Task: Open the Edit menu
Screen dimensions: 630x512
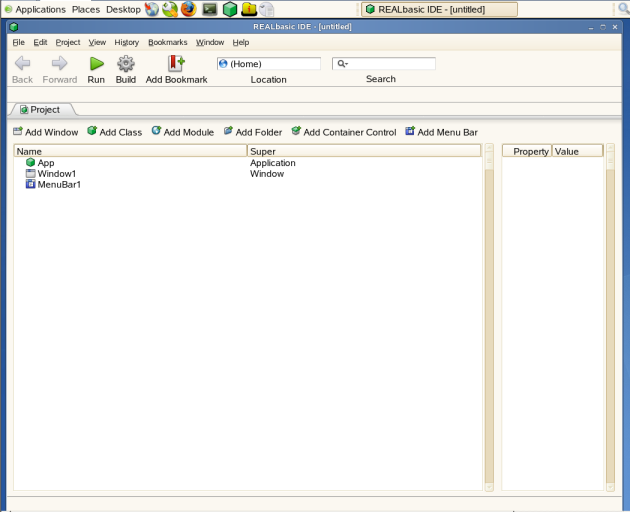Action: [40, 42]
